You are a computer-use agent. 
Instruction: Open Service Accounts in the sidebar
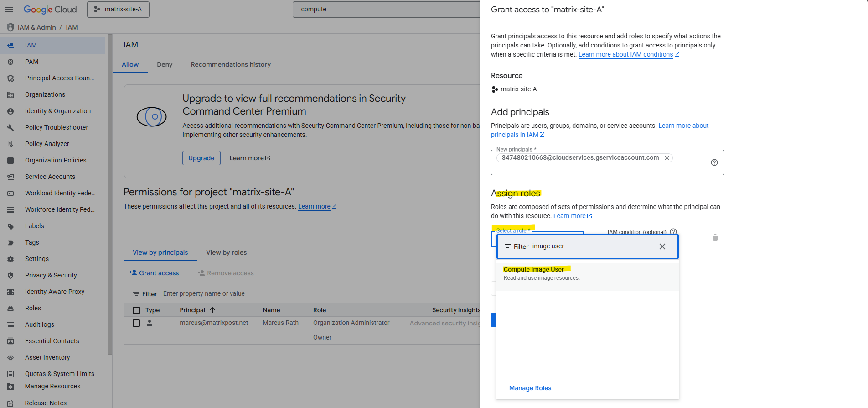tap(50, 177)
